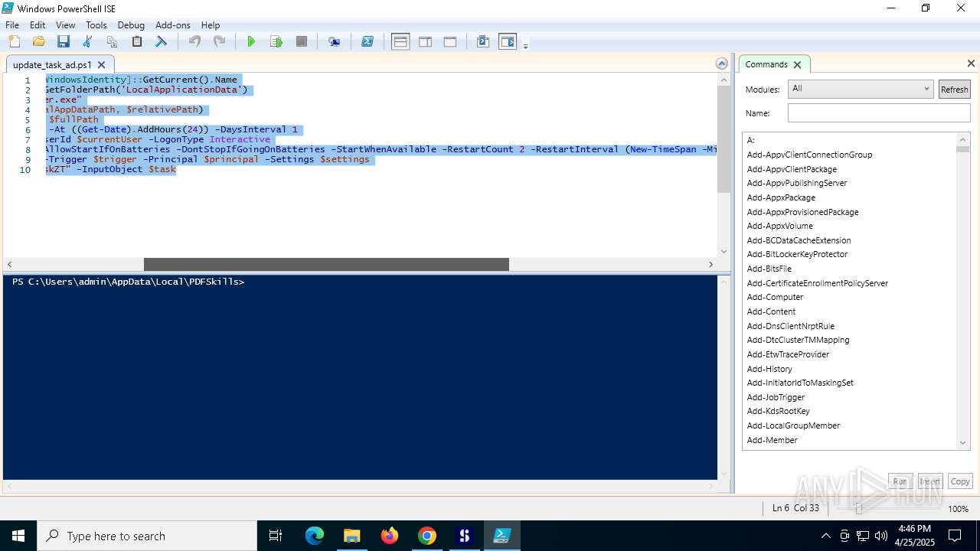980x551 pixels.
Task: Show Script Pane Maximized layout icon
Action: tap(450, 42)
